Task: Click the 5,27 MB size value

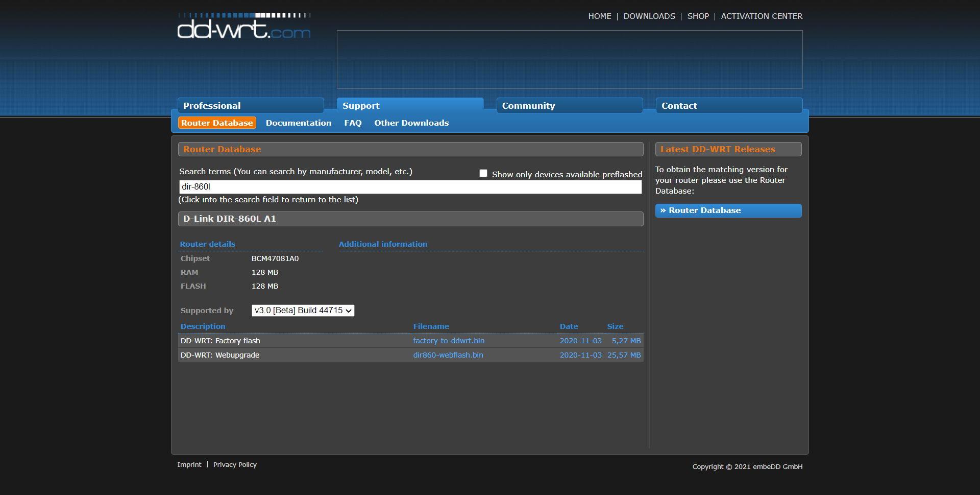Action: pos(626,341)
